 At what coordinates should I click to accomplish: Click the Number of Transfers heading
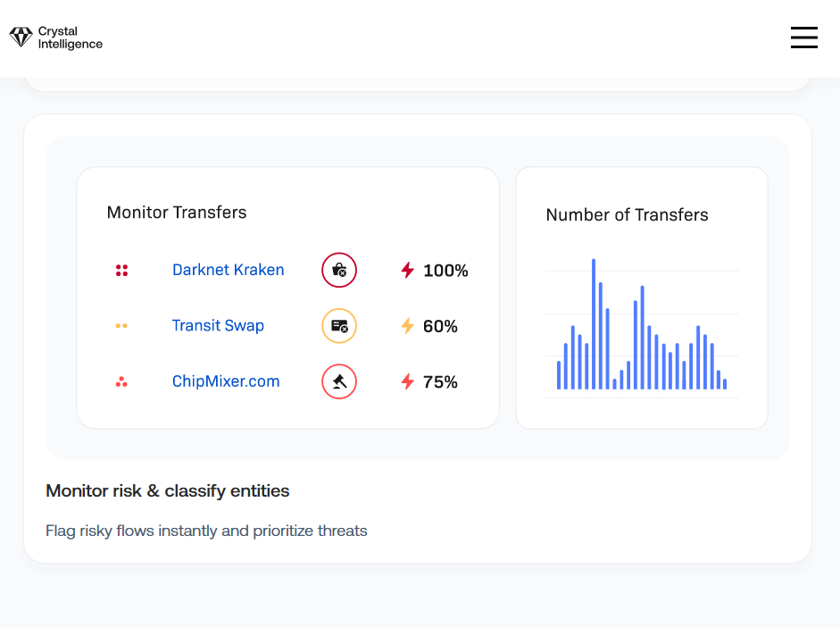pos(627,215)
